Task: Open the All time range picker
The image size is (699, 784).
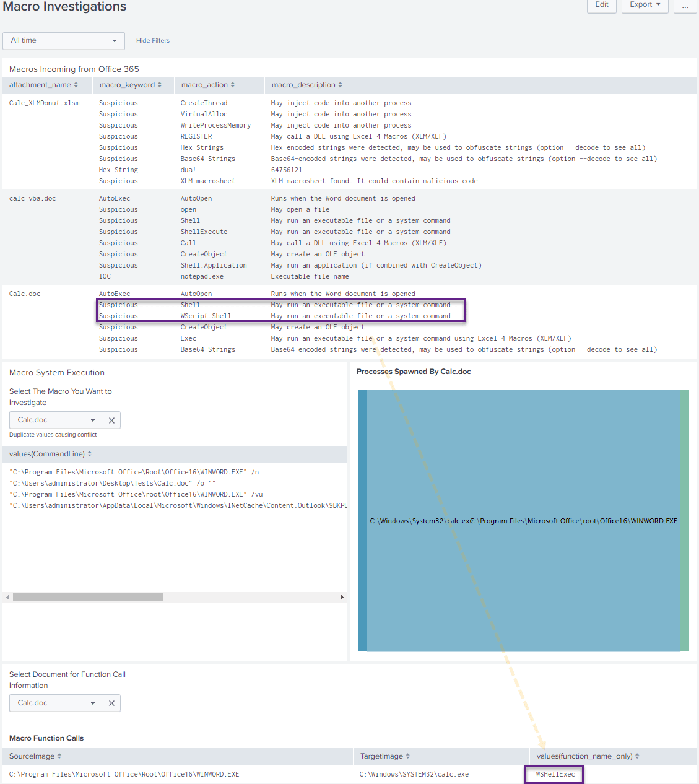Action: pos(64,40)
